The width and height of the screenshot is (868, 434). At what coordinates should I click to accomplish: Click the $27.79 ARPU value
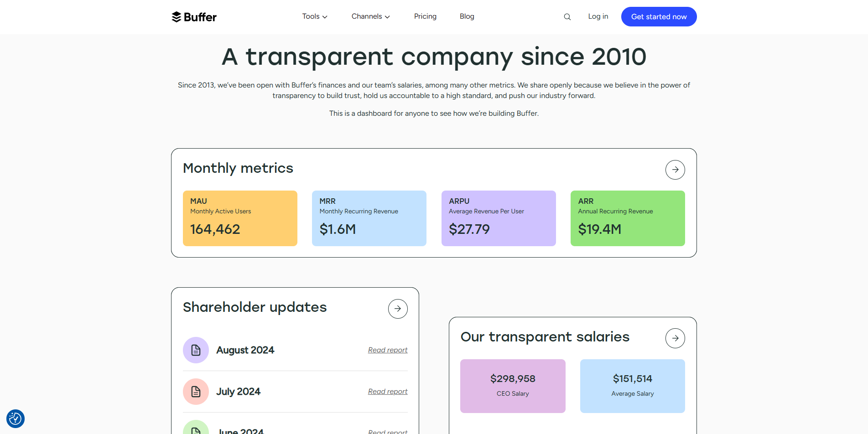click(469, 229)
